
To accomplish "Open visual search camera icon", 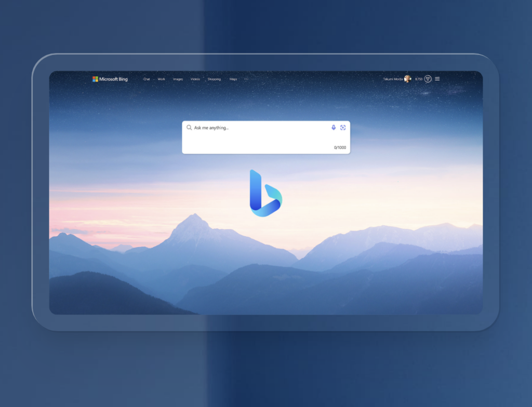I will [x=343, y=127].
